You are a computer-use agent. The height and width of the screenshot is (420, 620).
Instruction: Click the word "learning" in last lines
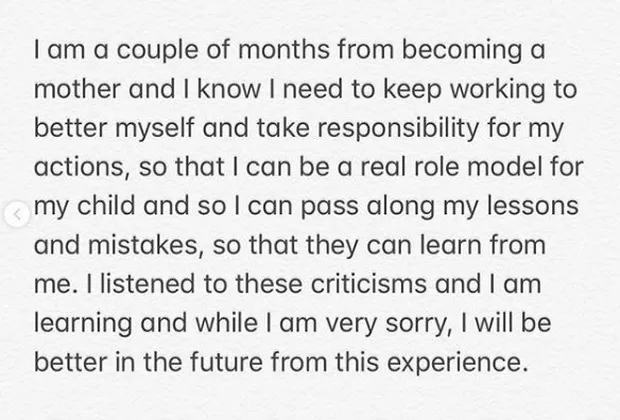click(x=81, y=323)
